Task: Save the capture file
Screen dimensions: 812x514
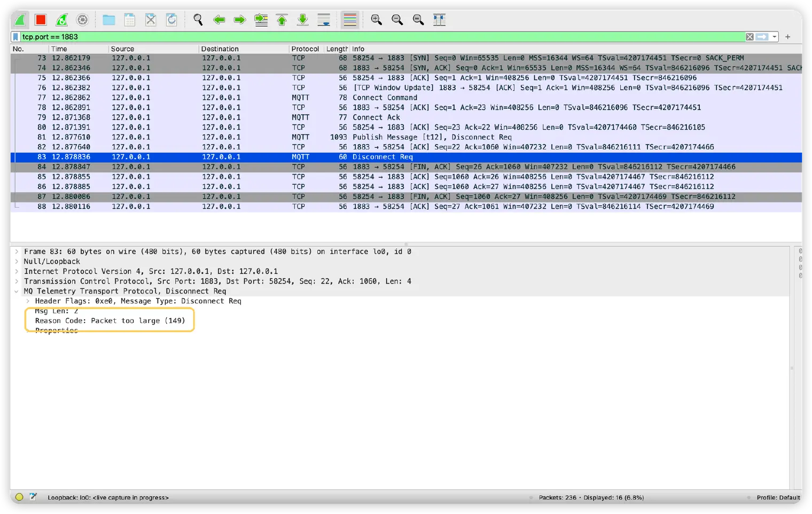Action: coord(130,20)
